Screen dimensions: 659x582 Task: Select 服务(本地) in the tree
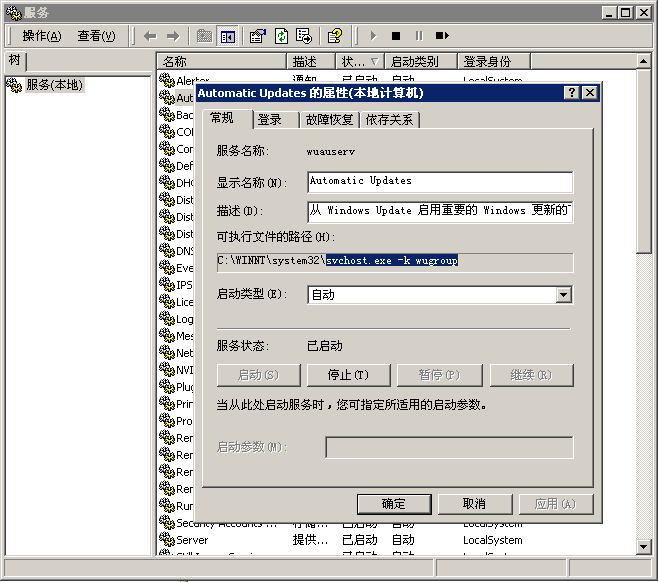[x=55, y=85]
